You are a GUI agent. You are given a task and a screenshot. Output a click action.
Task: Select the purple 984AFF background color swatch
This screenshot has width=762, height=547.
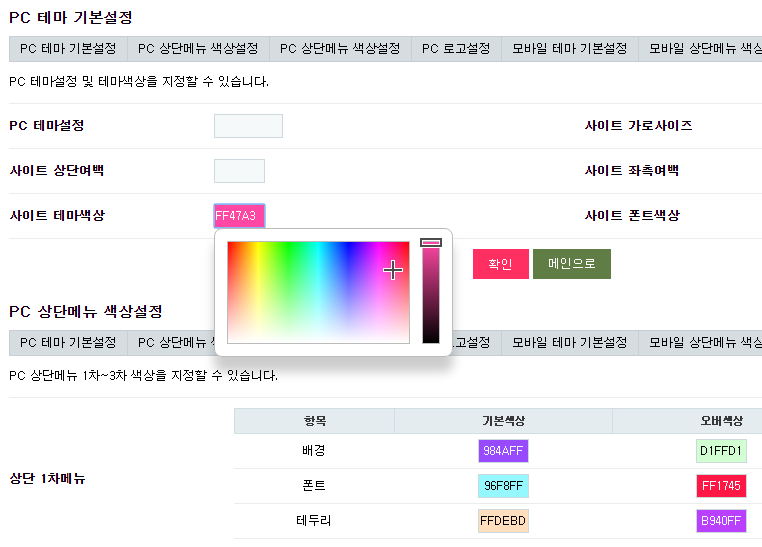(x=503, y=451)
